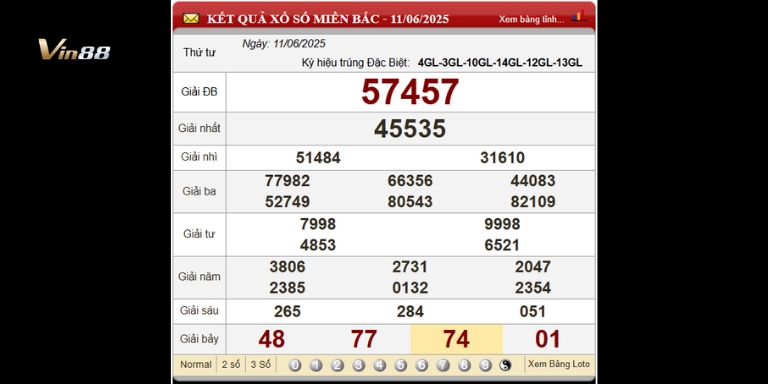768x384 pixels.
Task: Switch to Normal display mode
Action: [x=195, y=364]
